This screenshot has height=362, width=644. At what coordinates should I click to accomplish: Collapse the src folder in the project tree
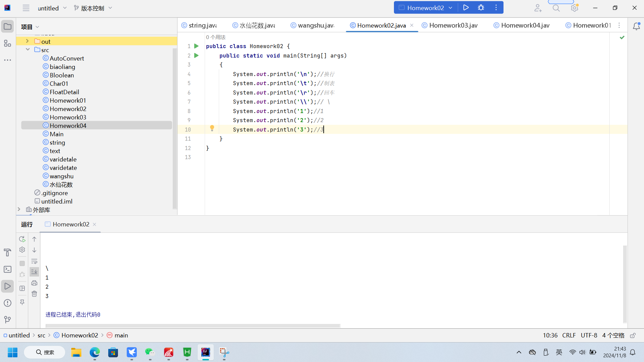click(28, 49)
